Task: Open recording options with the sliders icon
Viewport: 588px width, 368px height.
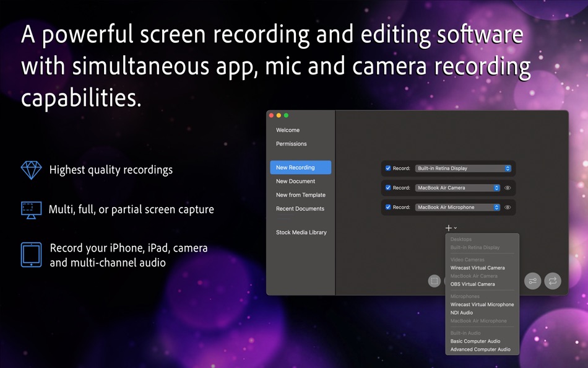Action: tap(532, 281)
